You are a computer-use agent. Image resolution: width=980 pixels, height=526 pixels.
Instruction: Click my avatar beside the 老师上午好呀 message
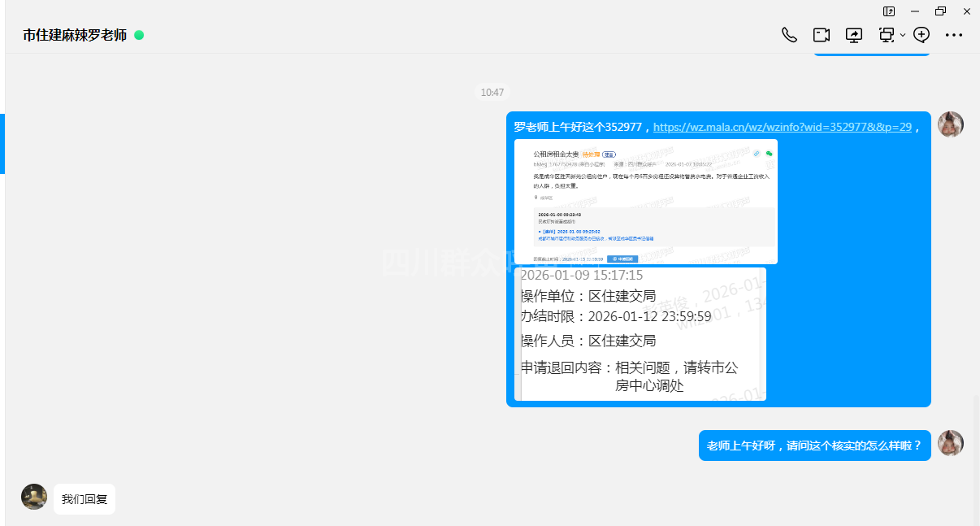pos(950,443)
